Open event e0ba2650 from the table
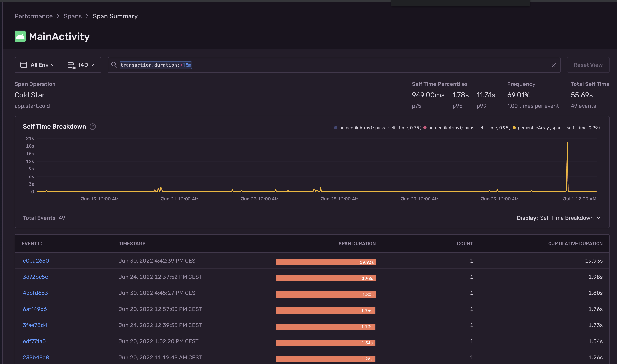 pyautogui.click(x=36, y=260)
